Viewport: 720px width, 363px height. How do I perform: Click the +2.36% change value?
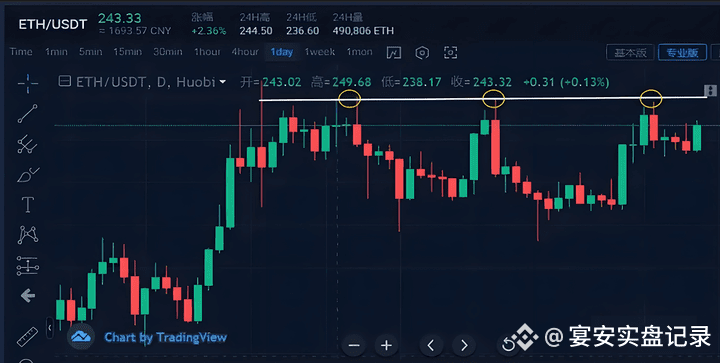pyautogui.click(x=209, y=31)
